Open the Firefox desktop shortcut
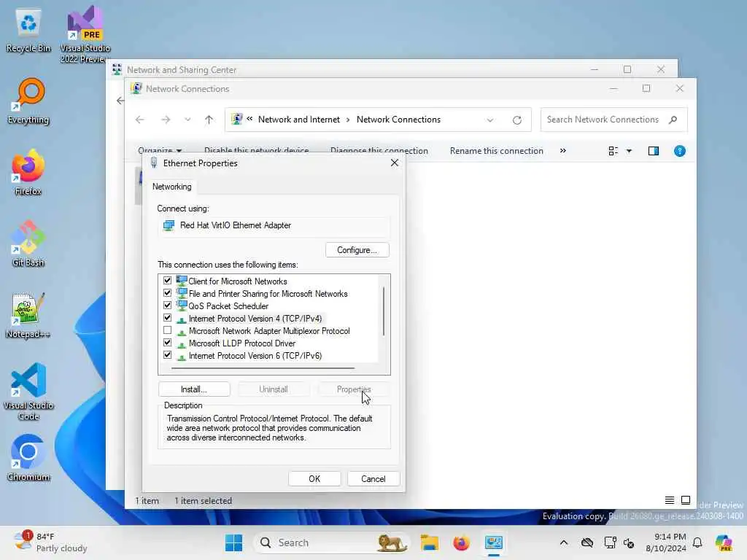Image resolution: width=747 pixels, height=560 pixels. point(28,174)
